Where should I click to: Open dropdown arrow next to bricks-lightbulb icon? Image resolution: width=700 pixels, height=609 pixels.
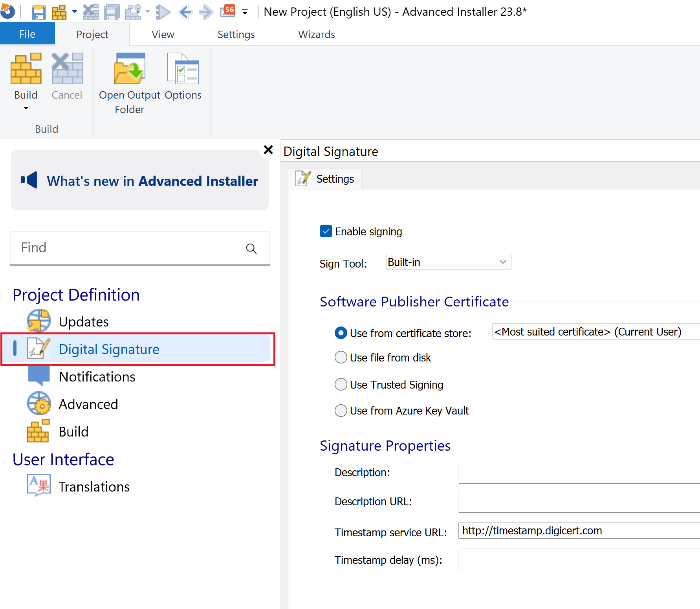tap(148, 12)
